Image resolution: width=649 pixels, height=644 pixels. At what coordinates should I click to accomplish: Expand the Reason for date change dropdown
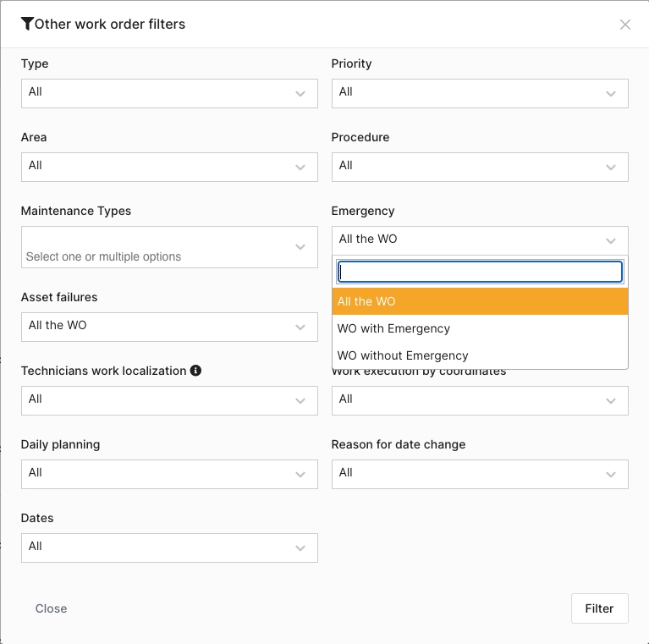480,473
